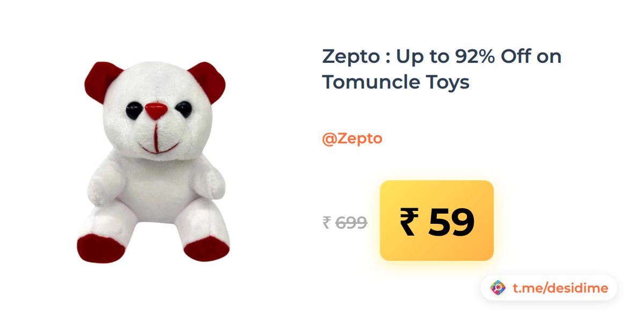This screenshot has width=644, height=322.
Task: Click the yellow ₹ 59 price badge
Action: click(437, 221)
